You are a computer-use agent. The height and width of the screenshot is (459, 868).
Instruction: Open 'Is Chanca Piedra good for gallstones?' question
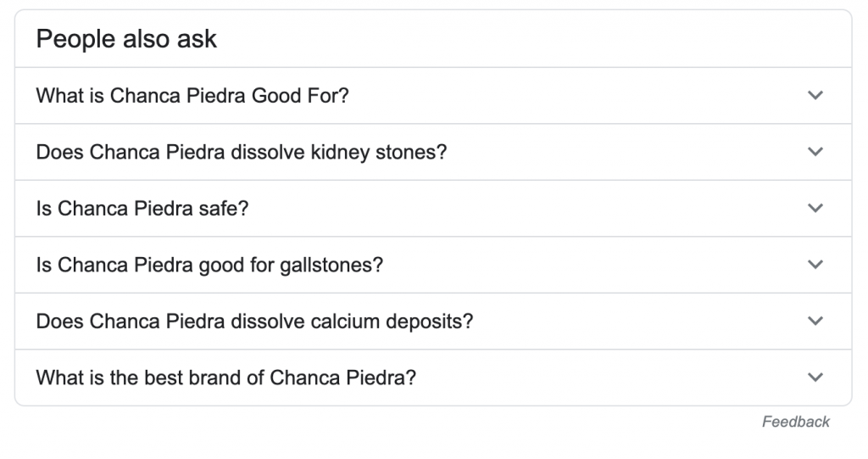pos(433,265)
